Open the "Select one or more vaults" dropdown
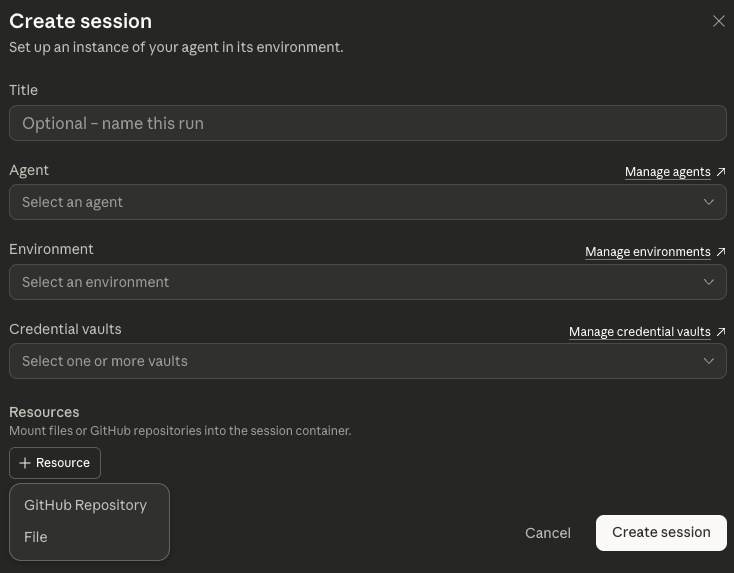 pos(350,361)
